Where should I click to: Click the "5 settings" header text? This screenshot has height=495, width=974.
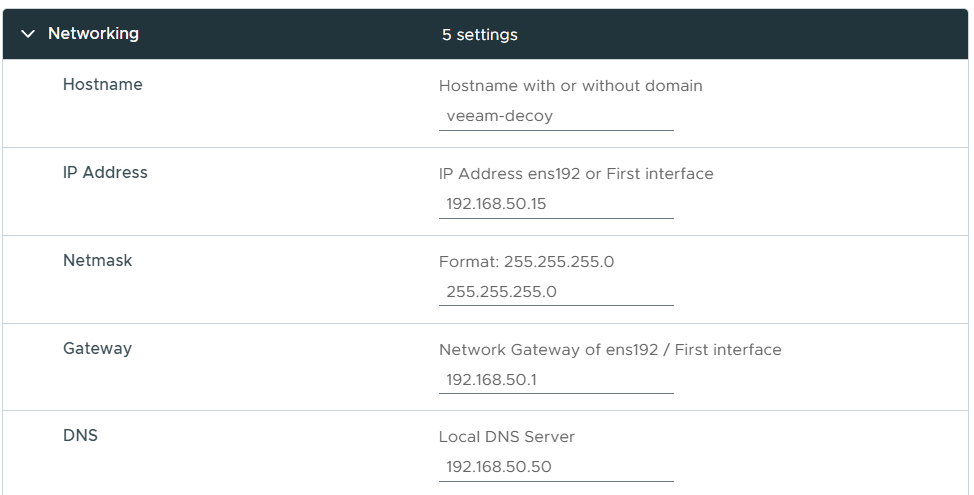pos(479,35)
